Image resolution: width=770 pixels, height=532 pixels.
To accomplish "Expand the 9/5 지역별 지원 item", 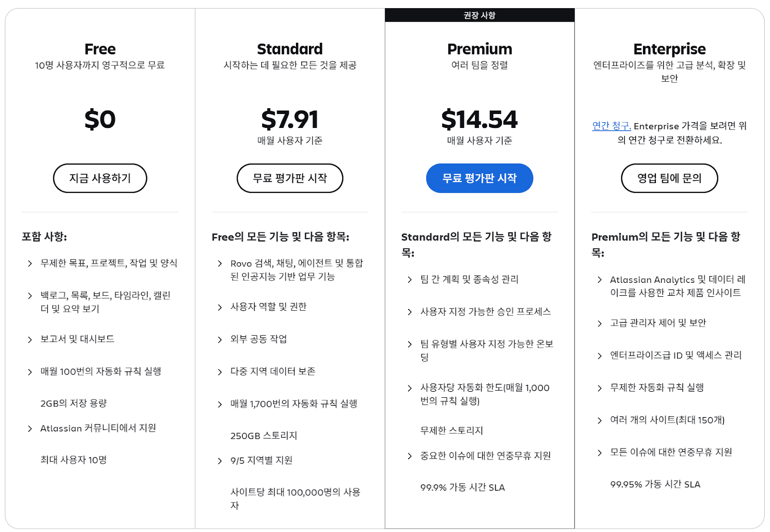I will [x=262, y=460].
